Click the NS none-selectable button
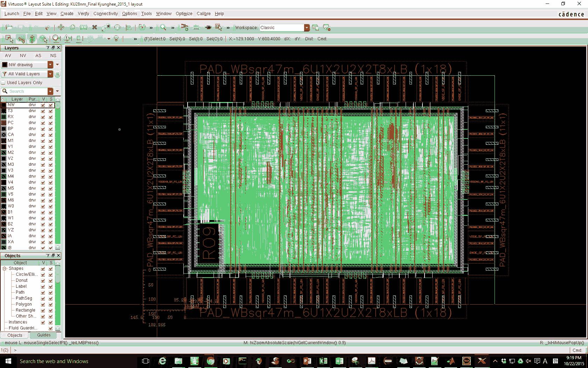 coord(53,56)
